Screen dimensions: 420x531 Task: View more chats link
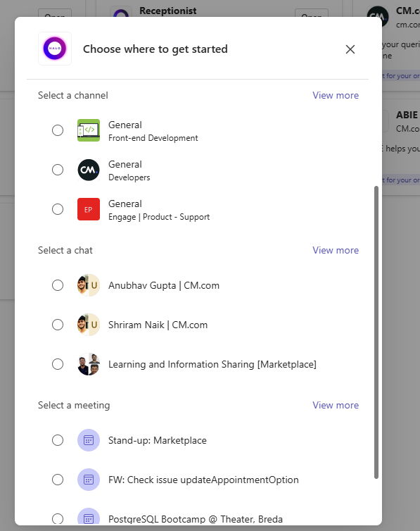[336, 250]
